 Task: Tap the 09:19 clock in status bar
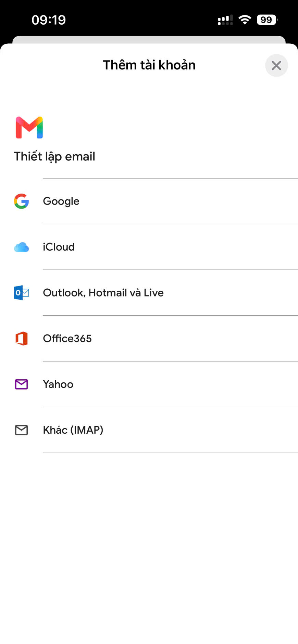[x=49, y=20]
